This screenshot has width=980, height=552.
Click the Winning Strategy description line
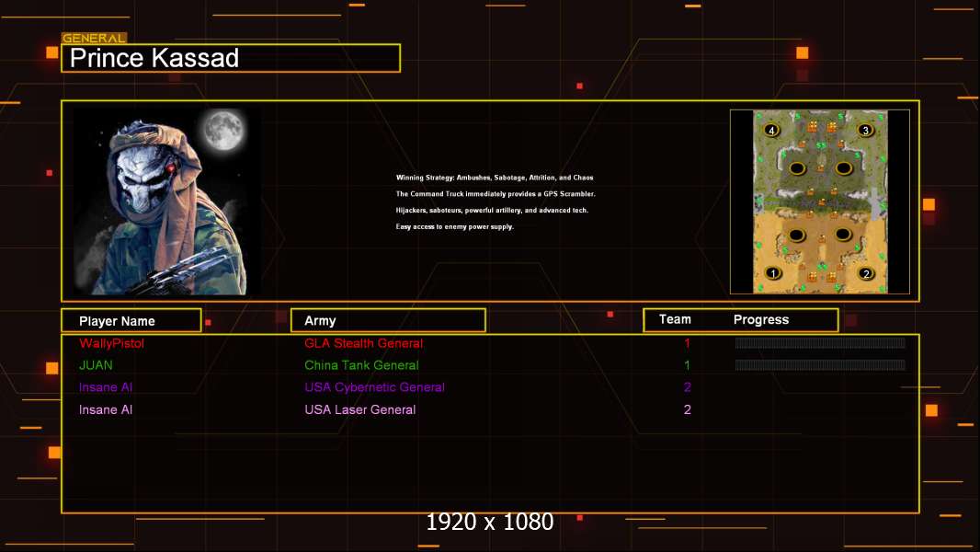pos(495,178)
